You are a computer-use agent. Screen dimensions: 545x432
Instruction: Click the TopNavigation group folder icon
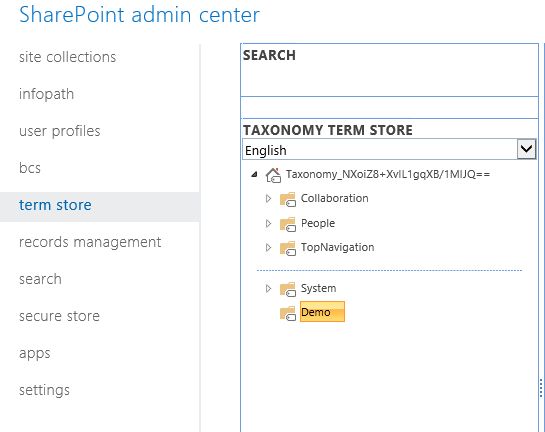[288, 248]
